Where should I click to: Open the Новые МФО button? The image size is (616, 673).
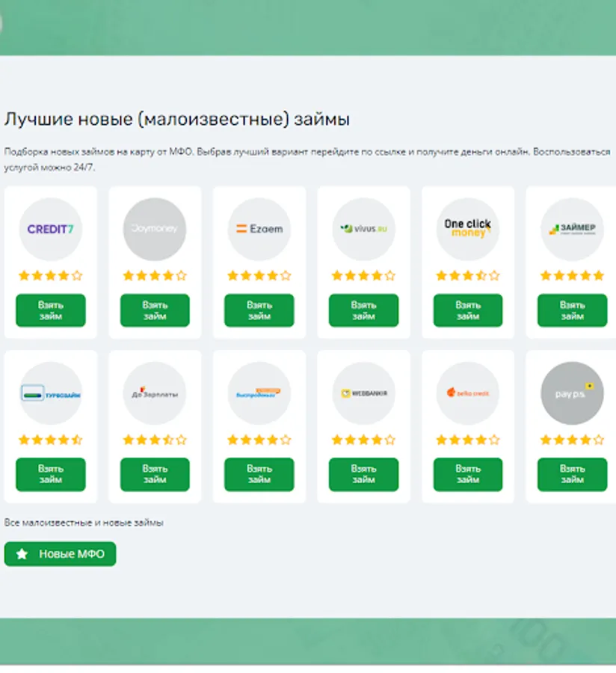(60, 554)
